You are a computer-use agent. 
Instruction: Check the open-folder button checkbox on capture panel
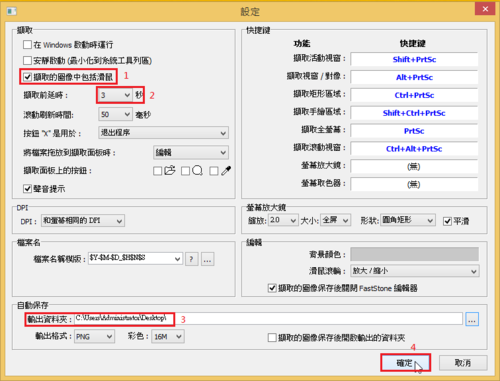point(157,171)
